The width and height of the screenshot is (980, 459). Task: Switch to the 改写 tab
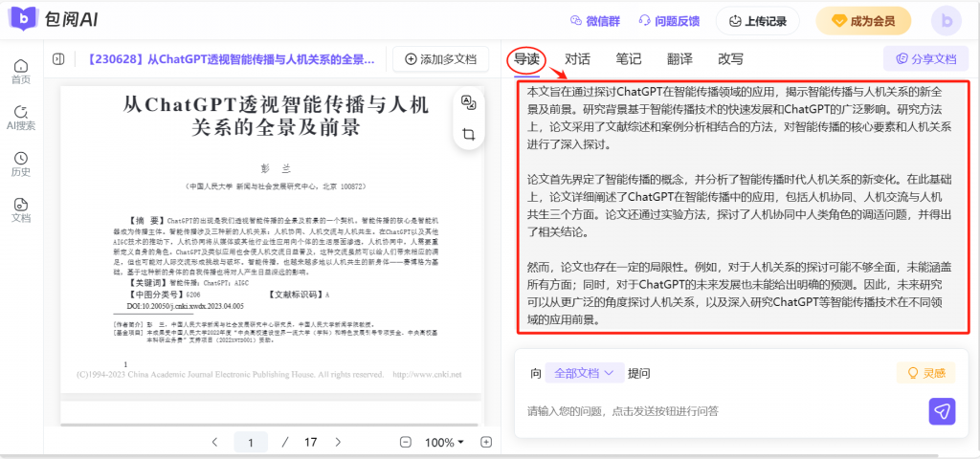point(730,59)
